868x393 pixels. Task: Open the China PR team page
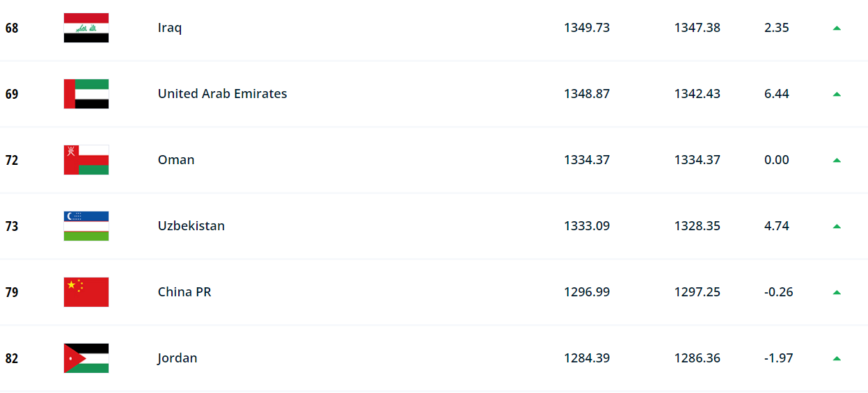pyautogui.click(x=184, y=292)
